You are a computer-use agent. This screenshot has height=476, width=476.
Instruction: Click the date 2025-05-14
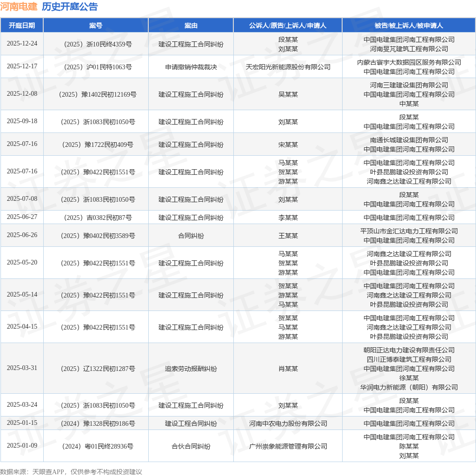coord(22,294)
